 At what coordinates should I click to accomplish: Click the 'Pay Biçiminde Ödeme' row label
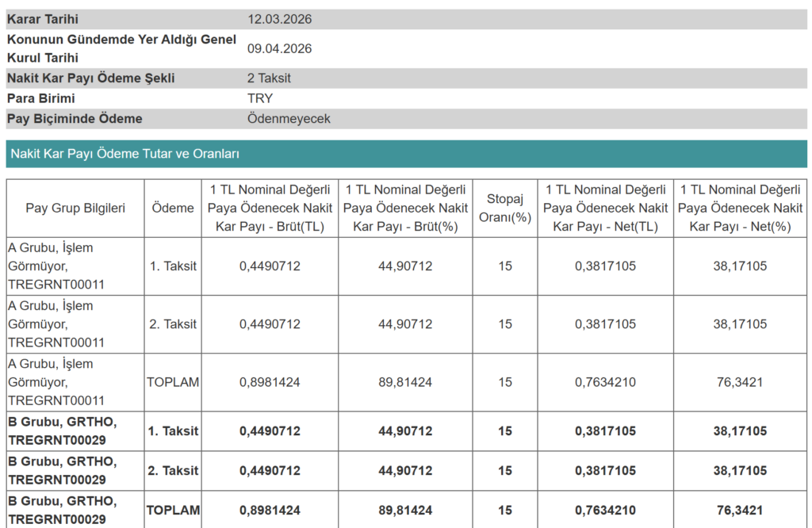[75, 119]
